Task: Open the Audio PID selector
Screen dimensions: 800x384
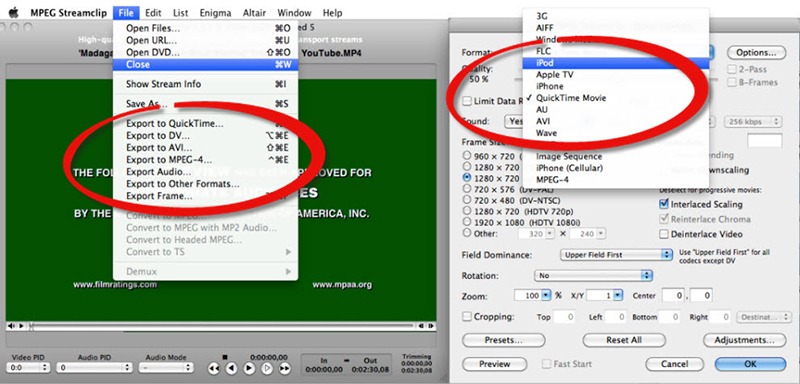Action: (94, 367)
